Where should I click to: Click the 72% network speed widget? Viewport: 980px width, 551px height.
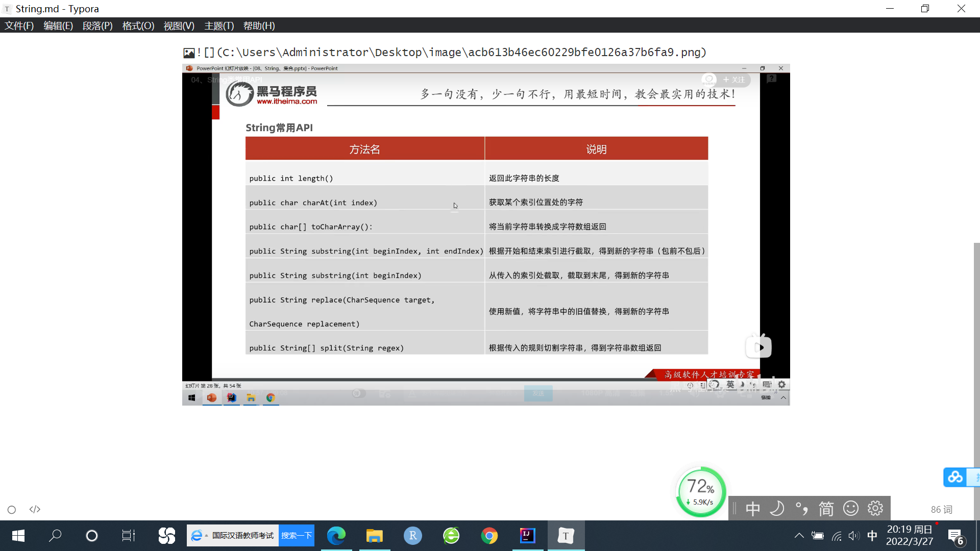(701, 492)
